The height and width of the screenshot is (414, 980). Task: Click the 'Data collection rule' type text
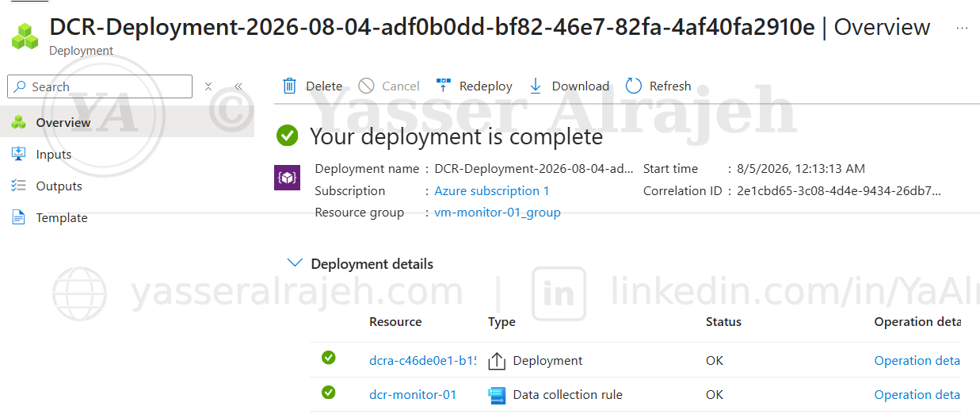[x=568, y=394]
